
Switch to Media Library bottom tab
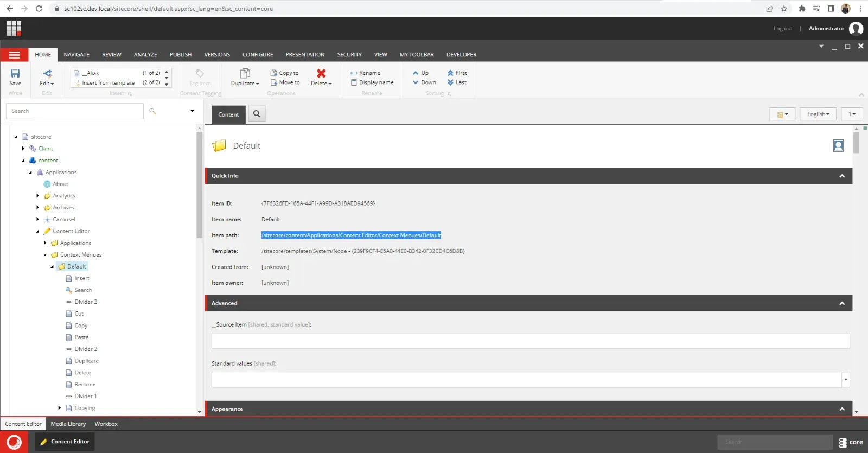68,424
